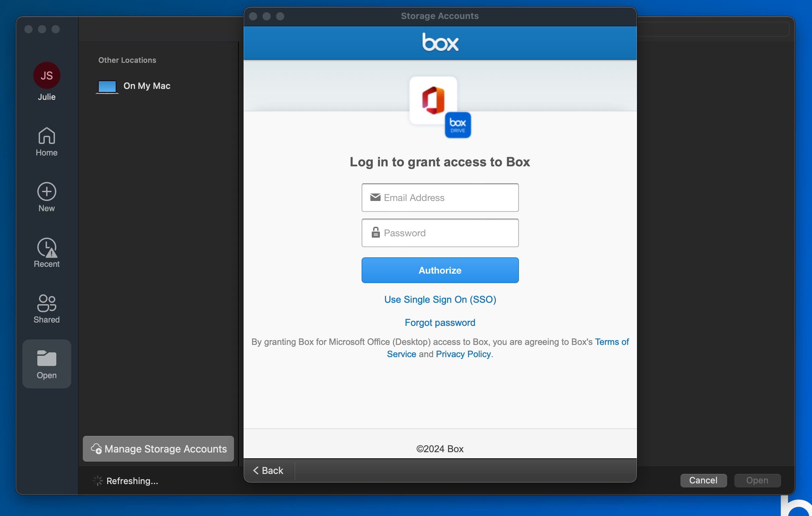Open Use Single Sign On (SSO) link
The height and width of the screenshot is (516, 812).
[440, 300]
